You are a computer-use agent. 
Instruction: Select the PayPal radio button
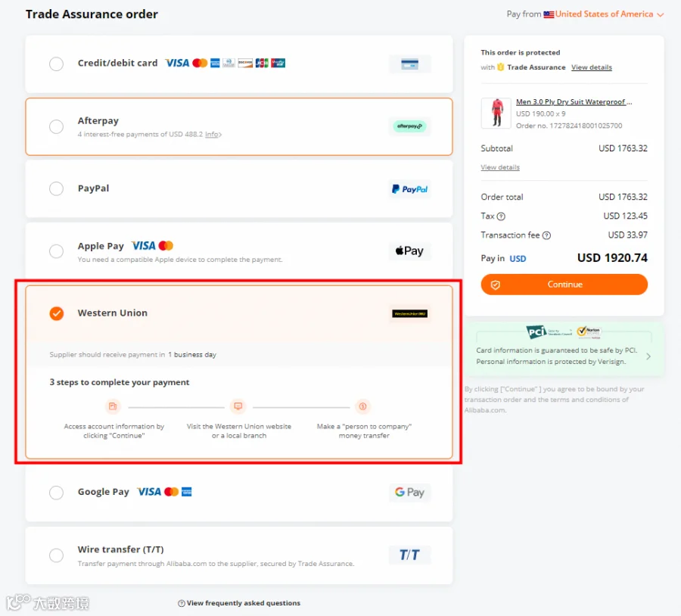pos(57,188)
